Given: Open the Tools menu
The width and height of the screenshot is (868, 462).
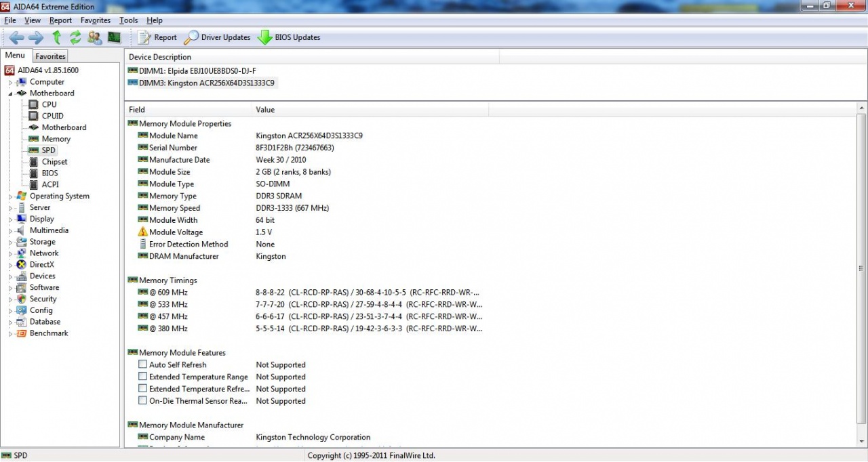Looking at the screenshot, I should click(129, 20).
